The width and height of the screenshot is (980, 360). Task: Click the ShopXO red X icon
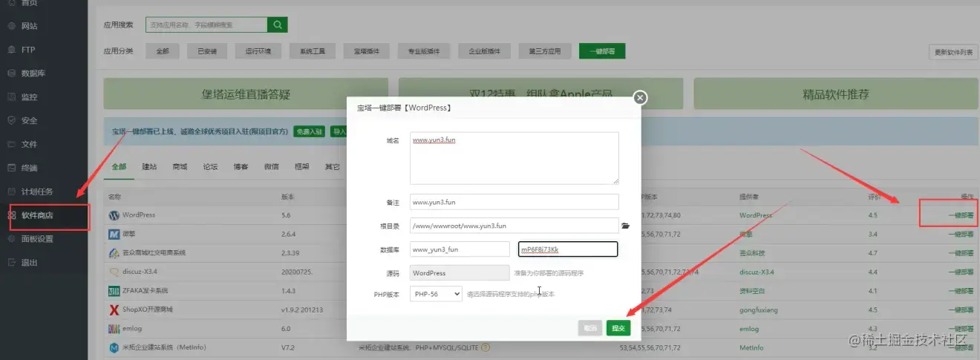114,310
